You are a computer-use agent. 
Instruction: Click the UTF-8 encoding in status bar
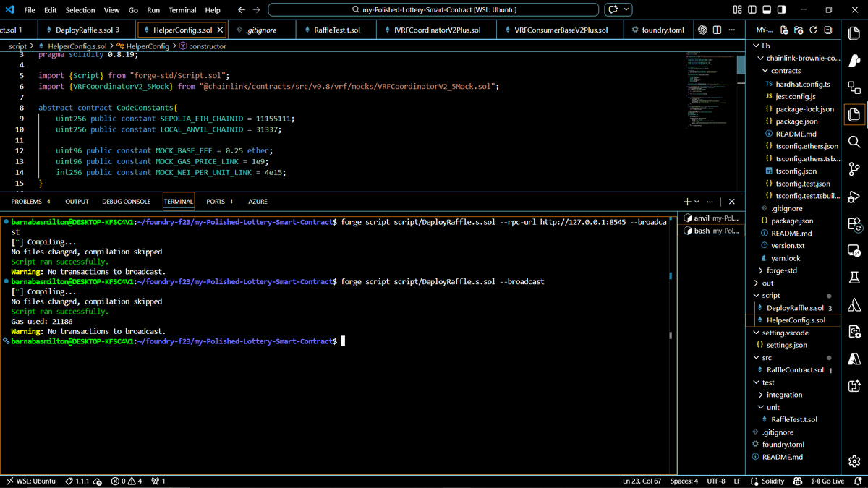click(x=716, y=481)
